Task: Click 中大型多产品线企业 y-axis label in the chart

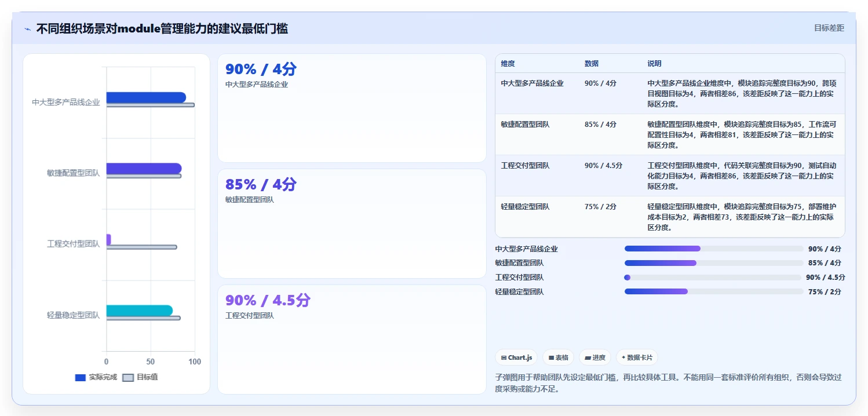Action: (66, 102)
